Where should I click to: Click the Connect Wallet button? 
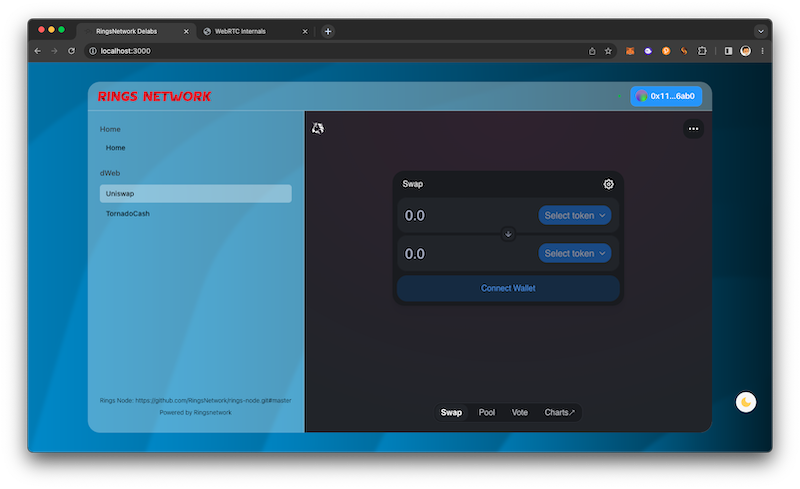[508, 288]
